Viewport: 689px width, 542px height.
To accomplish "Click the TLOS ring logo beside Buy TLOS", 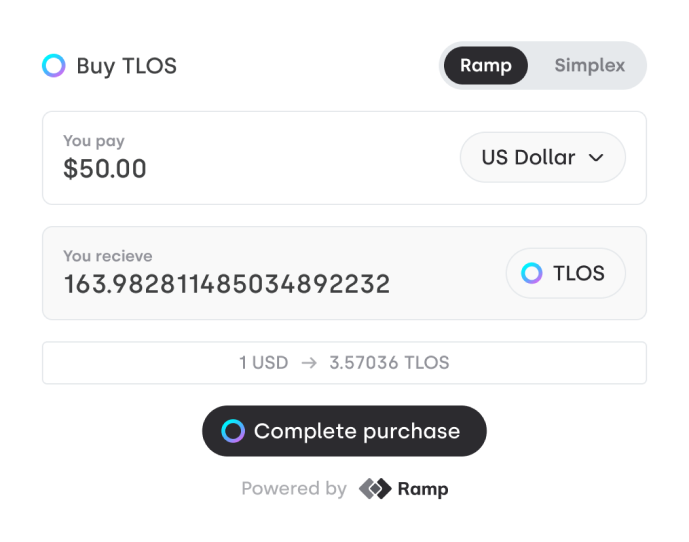I will click(54, 66).
